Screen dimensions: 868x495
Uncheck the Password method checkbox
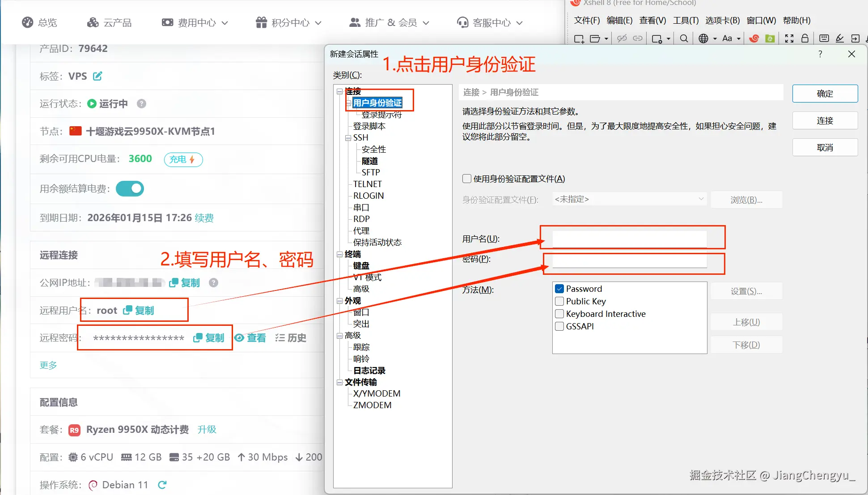pyautogui.click(x=559, y=289)
